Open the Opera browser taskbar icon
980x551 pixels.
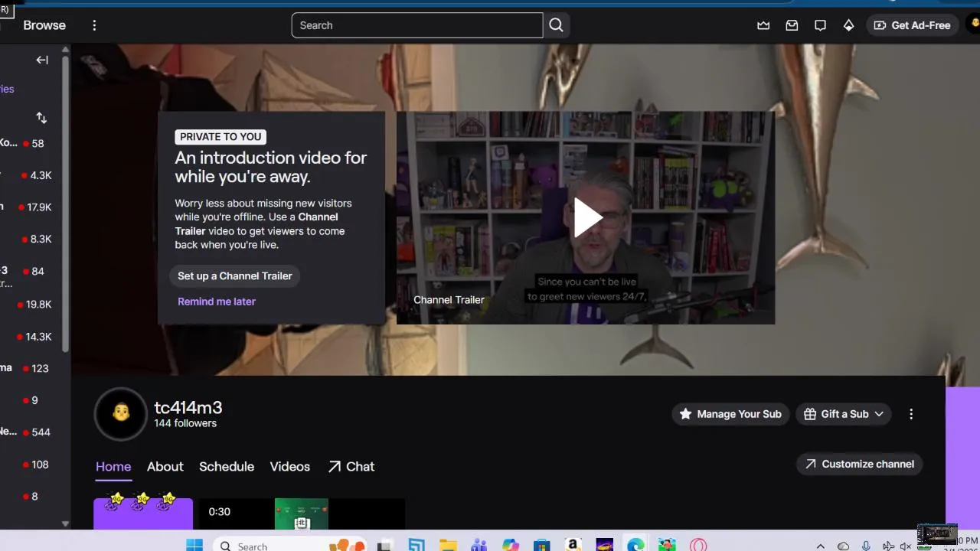[698, 546]
